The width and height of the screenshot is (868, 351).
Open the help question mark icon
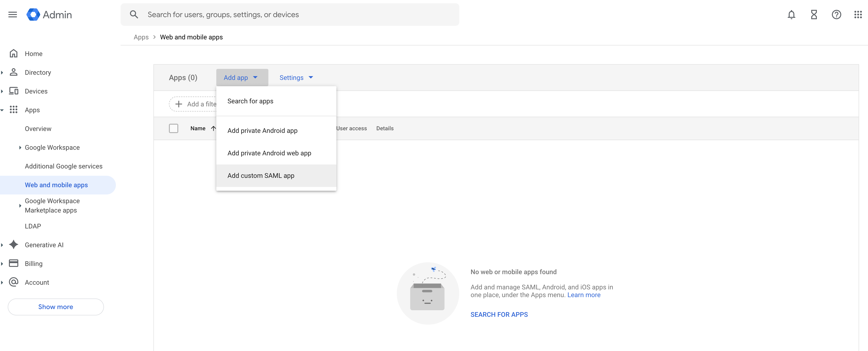pyautogui.click(x=836, y=15)
